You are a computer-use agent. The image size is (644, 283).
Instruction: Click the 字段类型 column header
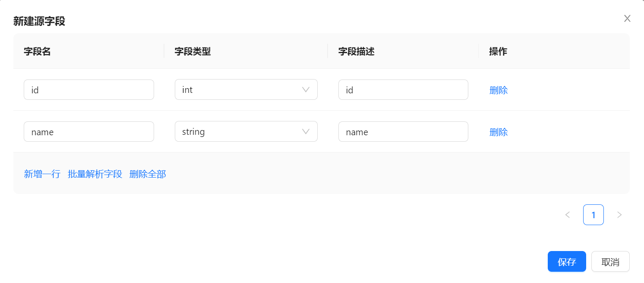tap(193, 51)
